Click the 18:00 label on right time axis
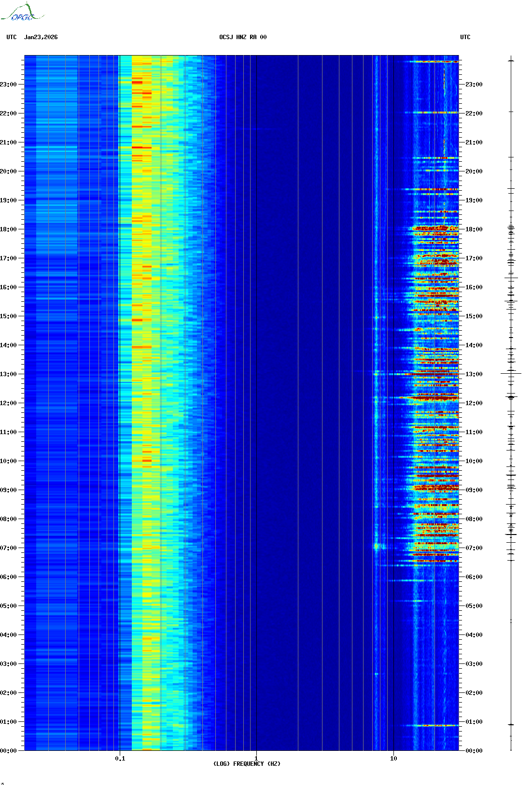This screenshot has height=789, width=532. (x=474, y=229)
